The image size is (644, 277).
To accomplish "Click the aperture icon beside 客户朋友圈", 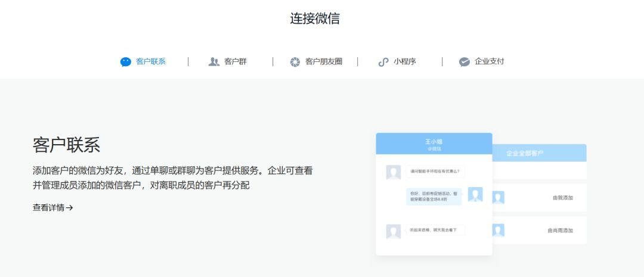I will click(295, 62).
